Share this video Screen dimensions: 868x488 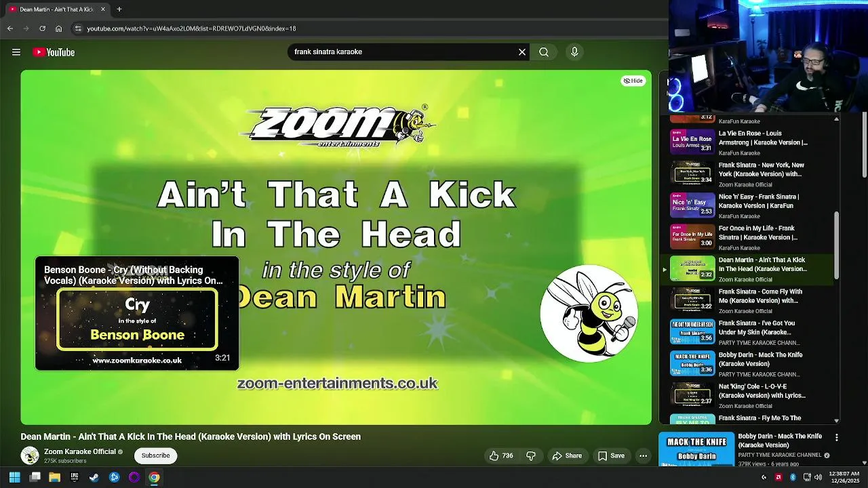click(567, 455)
